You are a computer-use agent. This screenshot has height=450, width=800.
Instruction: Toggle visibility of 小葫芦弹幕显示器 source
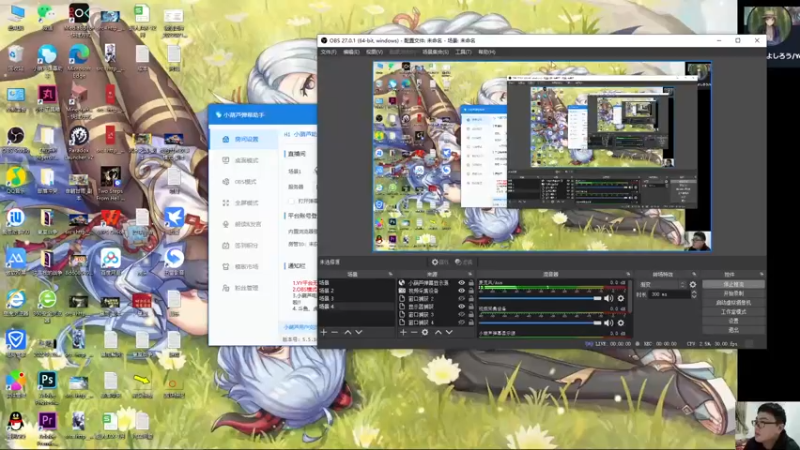461,283
